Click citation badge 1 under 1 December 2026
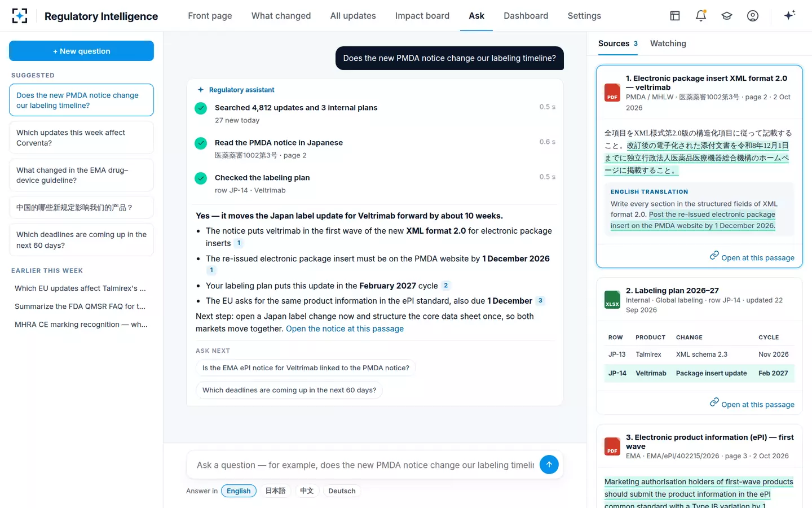Screen dimensions: 812x508 coord(211,270)
